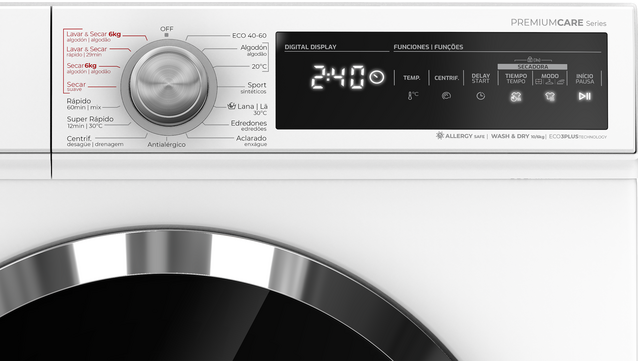Tap the 2:40 digital time display

pos(338,77)
